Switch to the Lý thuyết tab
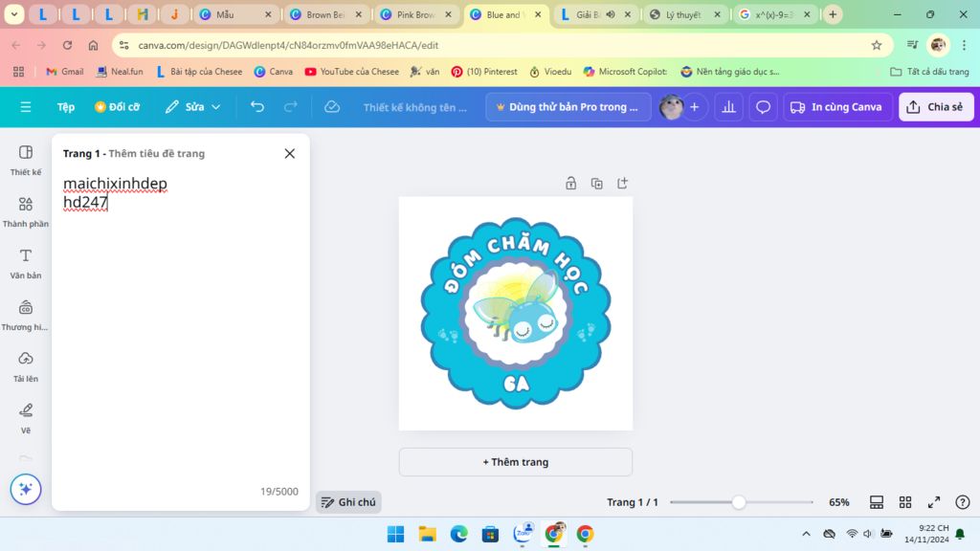 pyautogui.click(x=685, y=14)
